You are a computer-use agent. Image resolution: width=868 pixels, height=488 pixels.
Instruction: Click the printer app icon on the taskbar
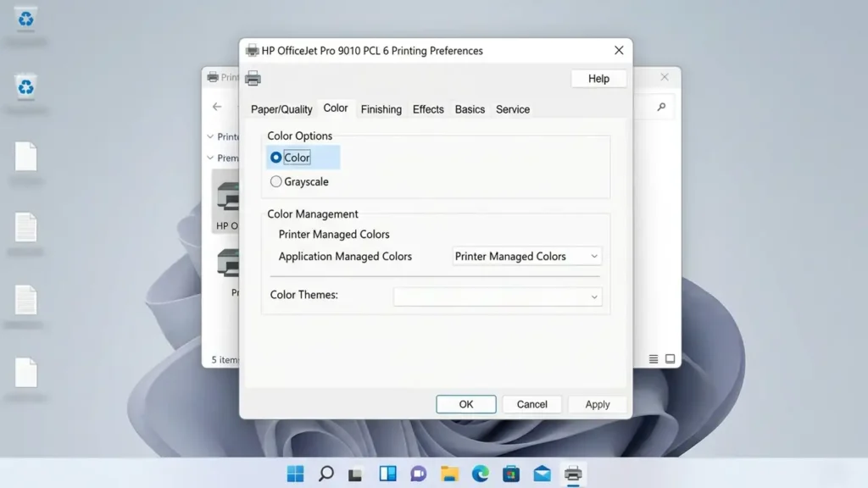(573, 474)
